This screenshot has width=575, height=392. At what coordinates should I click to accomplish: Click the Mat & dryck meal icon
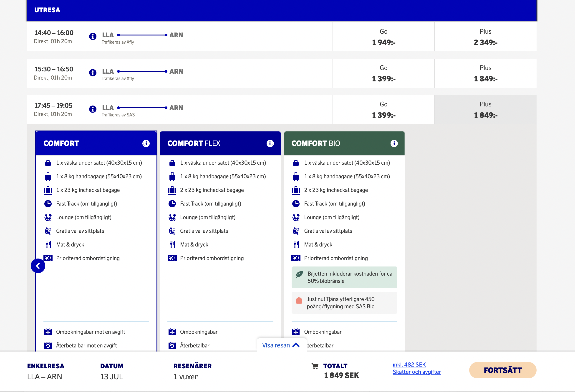[48, 244]
